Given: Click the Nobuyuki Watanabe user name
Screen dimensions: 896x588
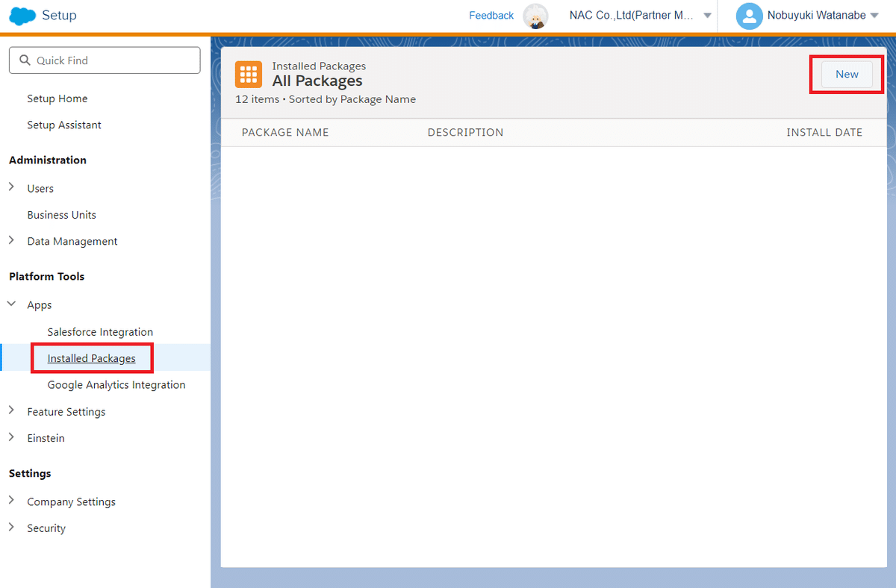Looking at the screenshot, I should [816, 16].
